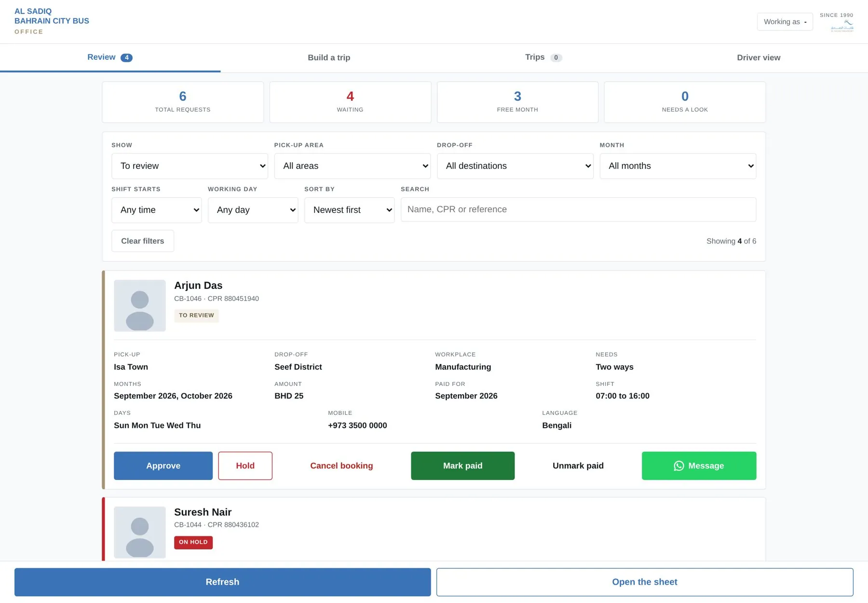Switch to the Review tab

(110, 57)
